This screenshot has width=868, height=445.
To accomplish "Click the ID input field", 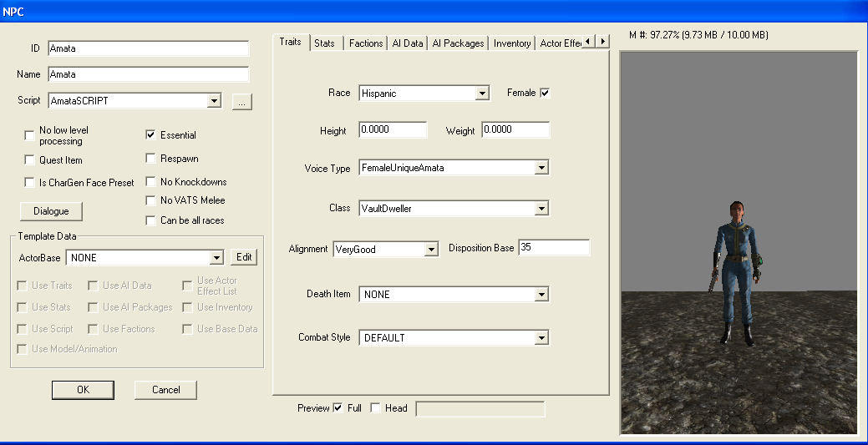I will 149,48.
